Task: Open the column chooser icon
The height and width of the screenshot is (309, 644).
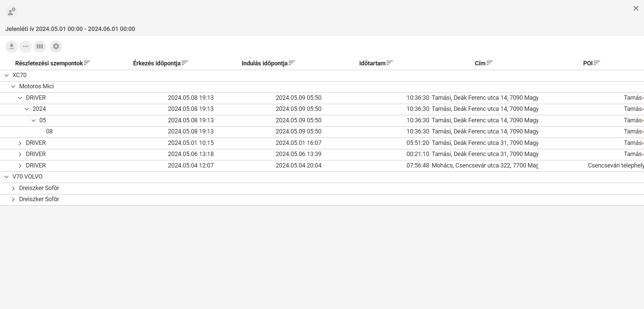Action: [x=40, y=47]
